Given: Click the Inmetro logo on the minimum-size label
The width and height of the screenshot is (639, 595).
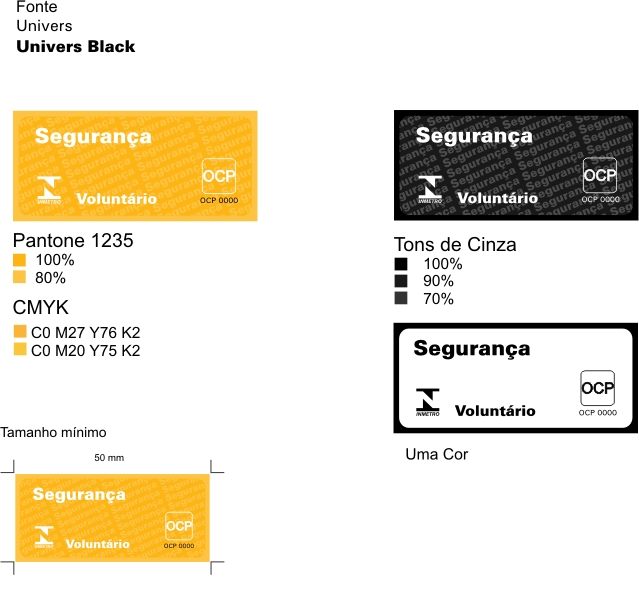Looking at the screenshot, I should tap(44, 537).
